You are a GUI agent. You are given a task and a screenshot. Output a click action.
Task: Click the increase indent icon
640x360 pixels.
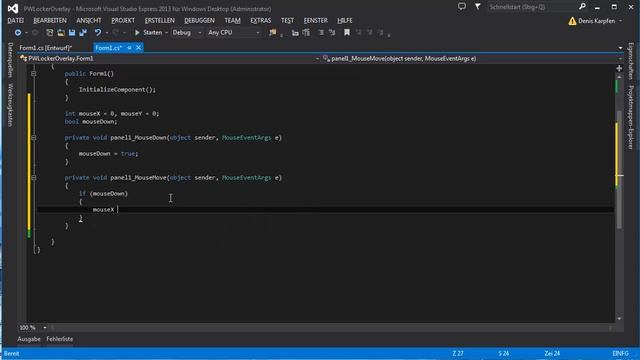[x=306, y=33]
